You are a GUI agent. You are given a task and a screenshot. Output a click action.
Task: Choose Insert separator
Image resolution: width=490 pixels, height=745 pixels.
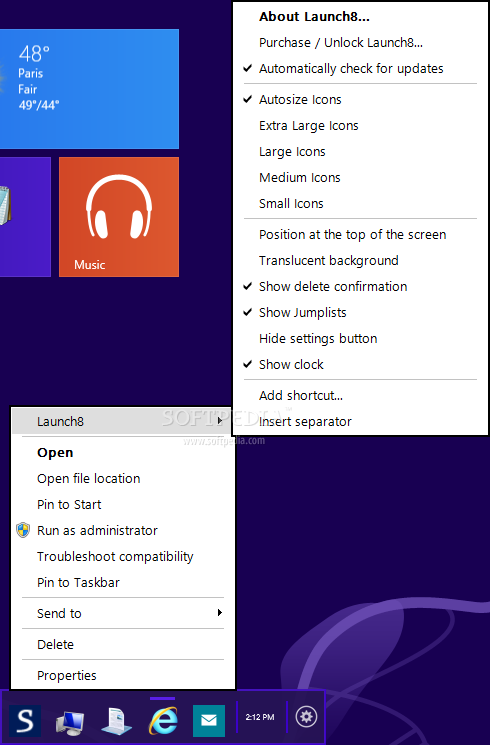pos(360,422)
